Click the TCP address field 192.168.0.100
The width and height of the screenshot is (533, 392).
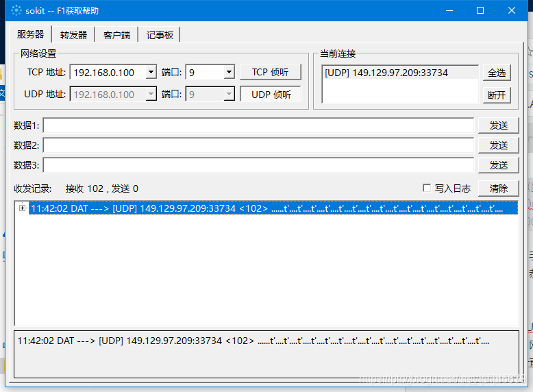[x=108, y=72]
